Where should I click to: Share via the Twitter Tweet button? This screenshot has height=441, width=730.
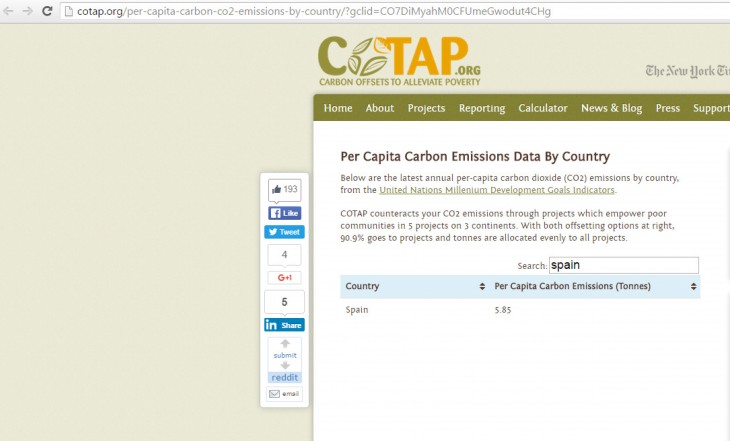284,232
